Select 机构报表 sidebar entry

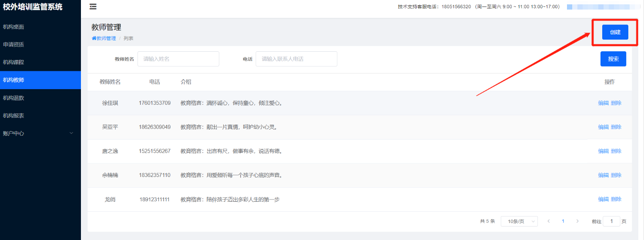[x=40, y=116]
